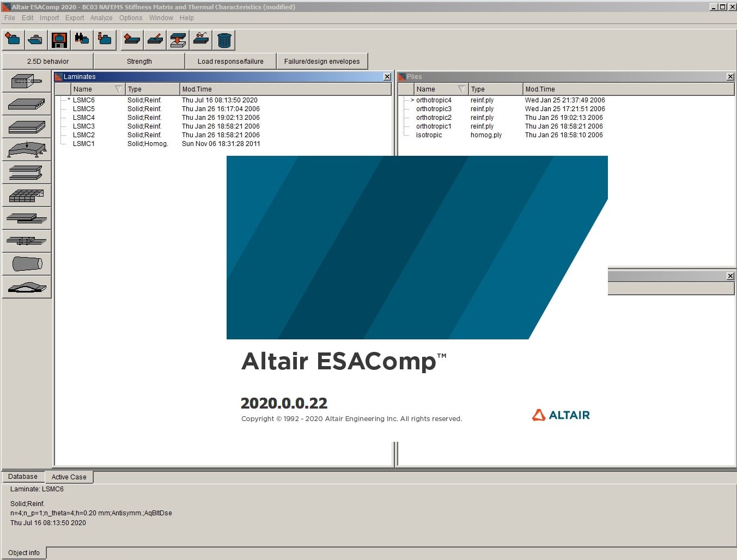This screenshot has width=737, height=560.
Task: Click the trash can delete icon
Action: pyautogui.click(x=224, y=39)
